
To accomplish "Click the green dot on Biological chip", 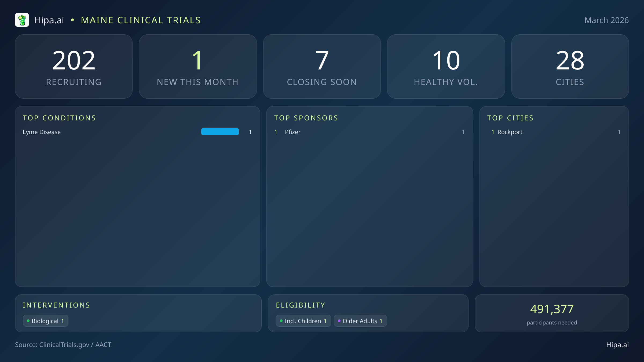I will [x=28, y=321].
